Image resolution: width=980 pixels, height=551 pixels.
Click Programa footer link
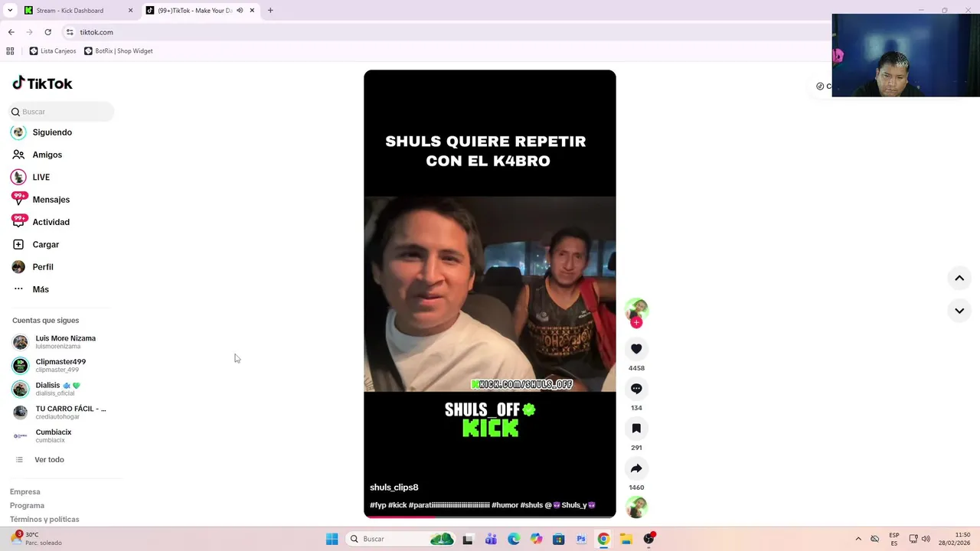pos(27,506)
